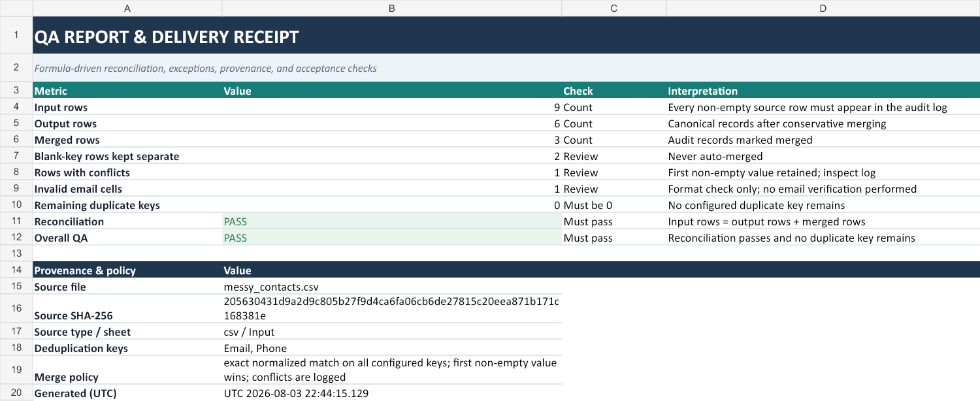
Task: Select column B header
Action: 391,8
